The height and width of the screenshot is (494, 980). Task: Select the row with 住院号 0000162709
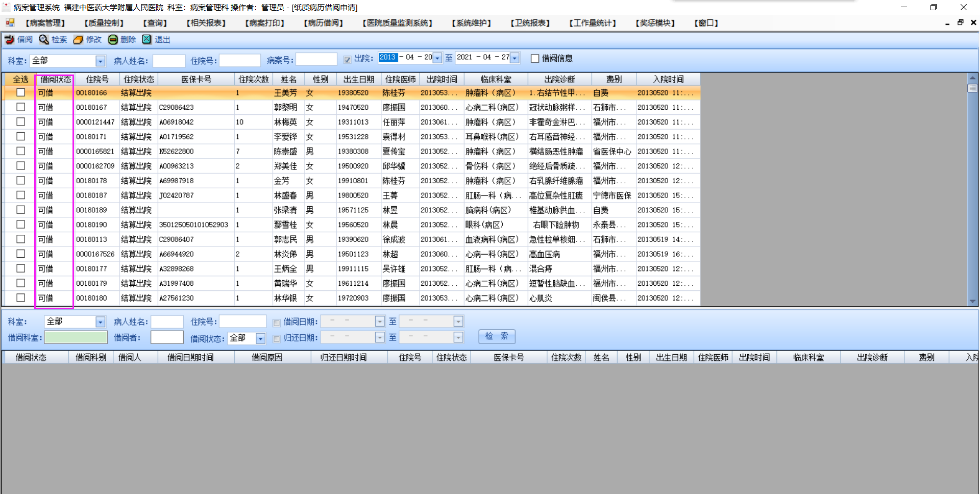coord(352,166)
